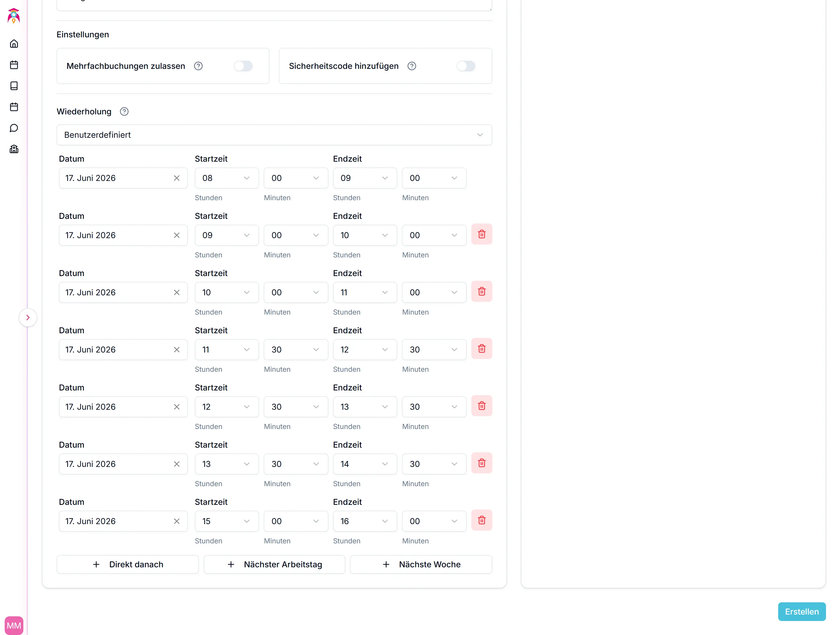Image resolution: width=840 pixels, height=635 pixels.
Task: Click the school building sidebar icon
Action: [x=14, y=149]
